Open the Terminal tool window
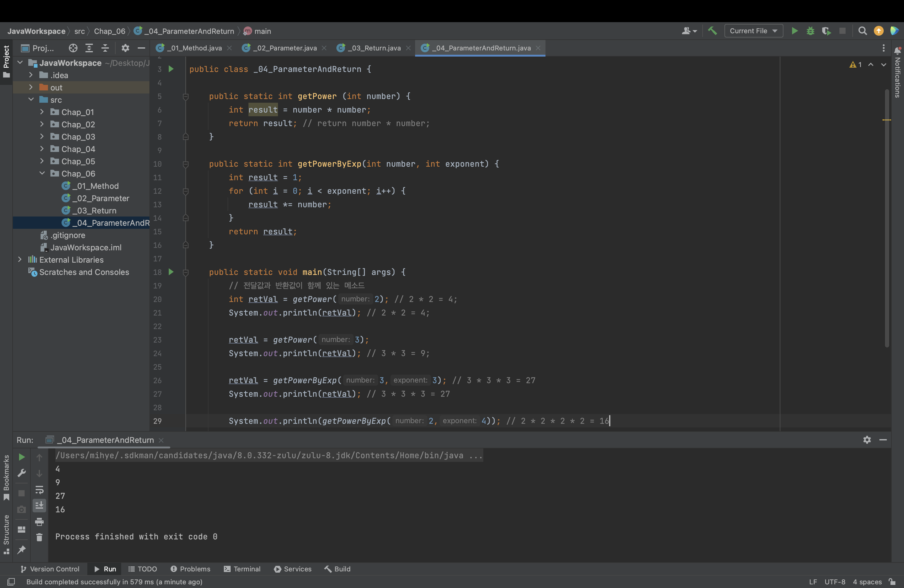Screen dimensions: 904x588 [x=242, y=569]
